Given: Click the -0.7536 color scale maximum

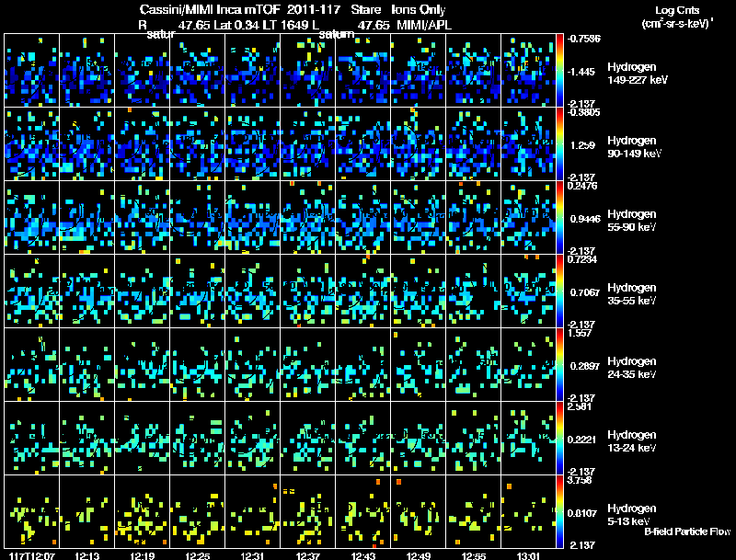Looking at the screenshot, I should 584,39.
